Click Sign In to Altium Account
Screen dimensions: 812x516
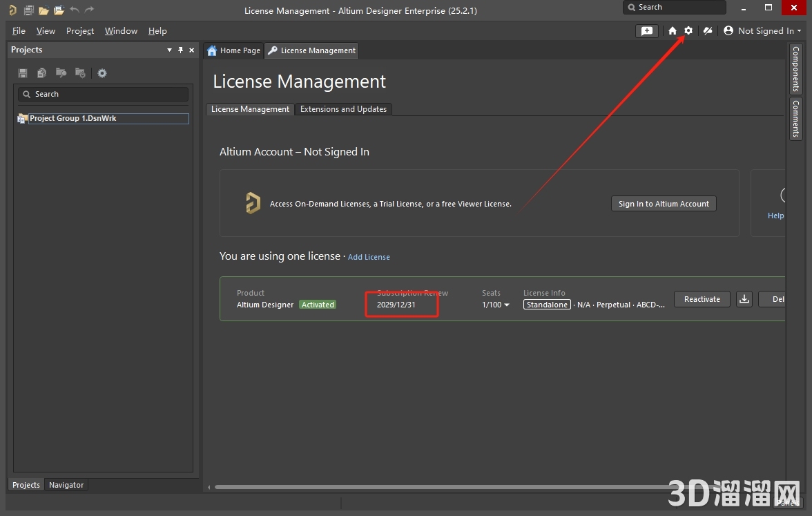tap(664, 204)
